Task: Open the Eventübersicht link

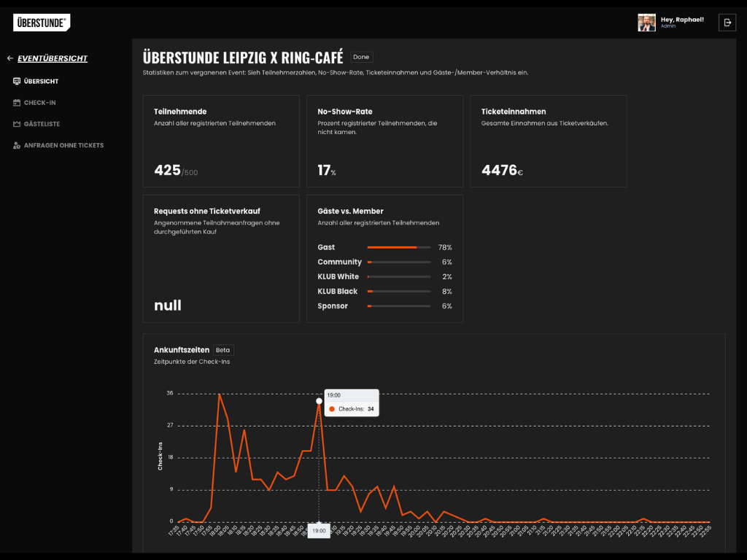Action: 53,58
